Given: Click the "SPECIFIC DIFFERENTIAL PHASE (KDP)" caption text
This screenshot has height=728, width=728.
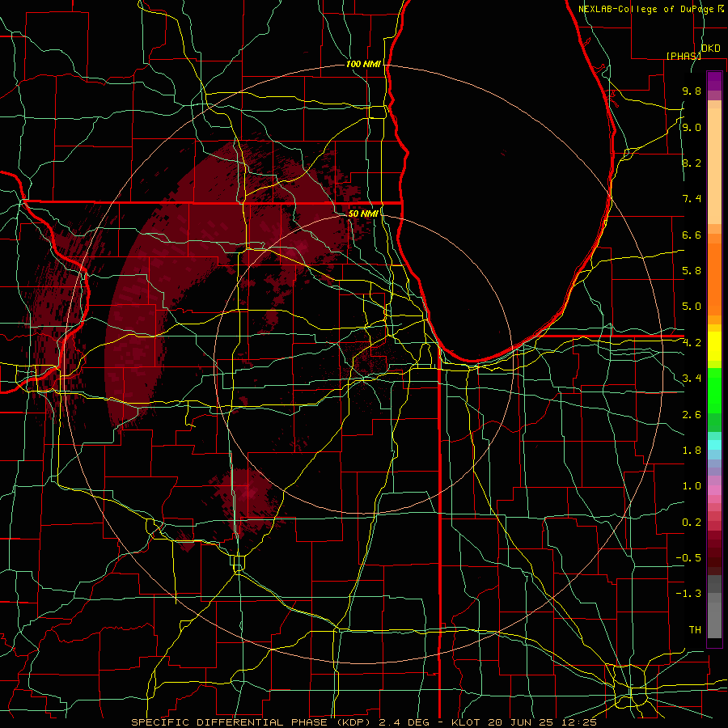Looking at the screenshot, I should pos(252,722).
